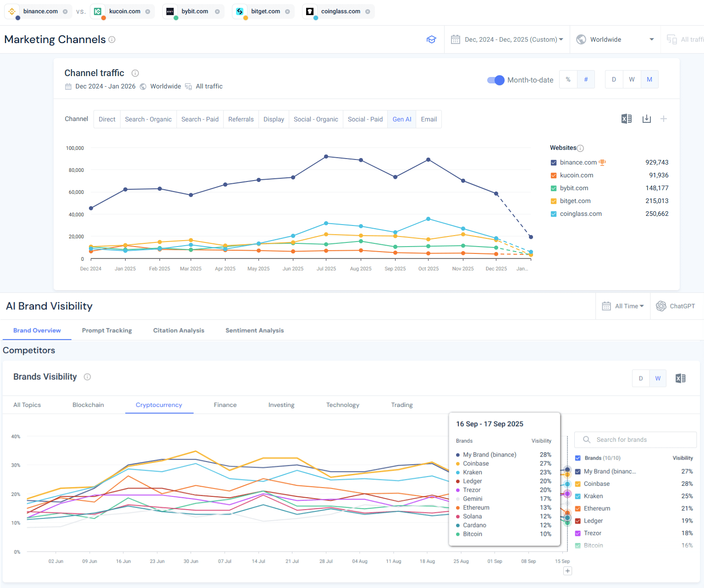The image size is (704, 588).
Task: Click the graduation cap icon in the header
Action: 431,39
